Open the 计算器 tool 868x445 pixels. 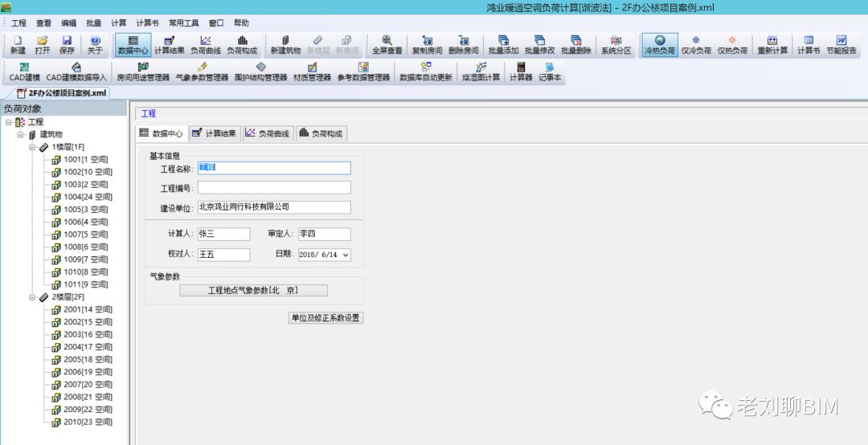(x=521, y=72)
